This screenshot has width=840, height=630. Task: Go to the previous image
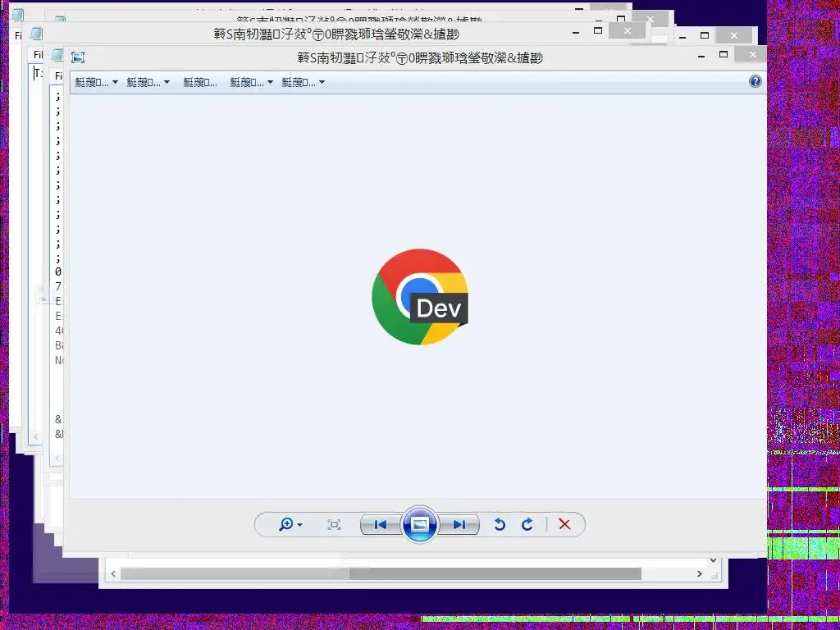point(381,524)
